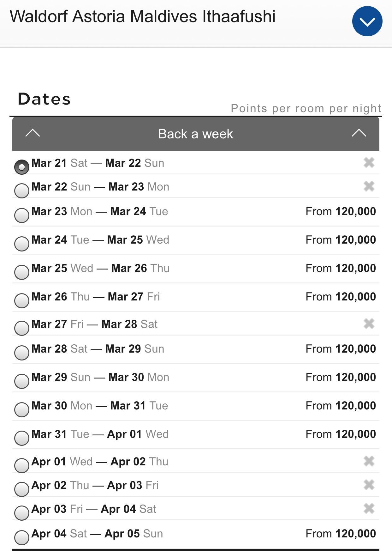Click unavailable X icon for Mar 22–23 row
Image resolution: width=392 pixels, height=551 pixels.
coord(369,186)
